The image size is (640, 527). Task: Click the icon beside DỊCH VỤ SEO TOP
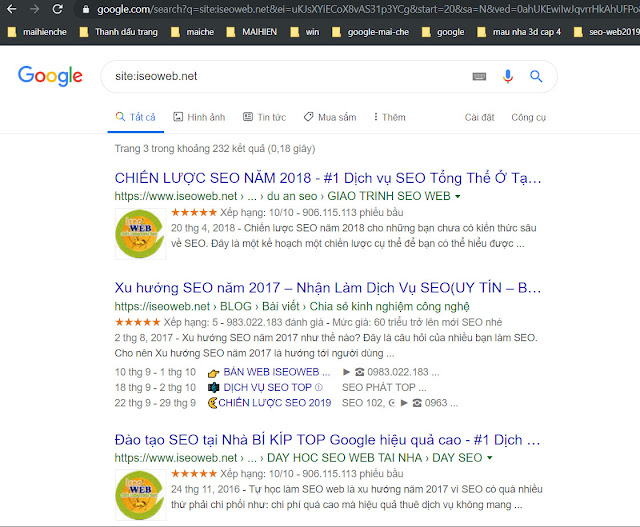coord(213,387)
